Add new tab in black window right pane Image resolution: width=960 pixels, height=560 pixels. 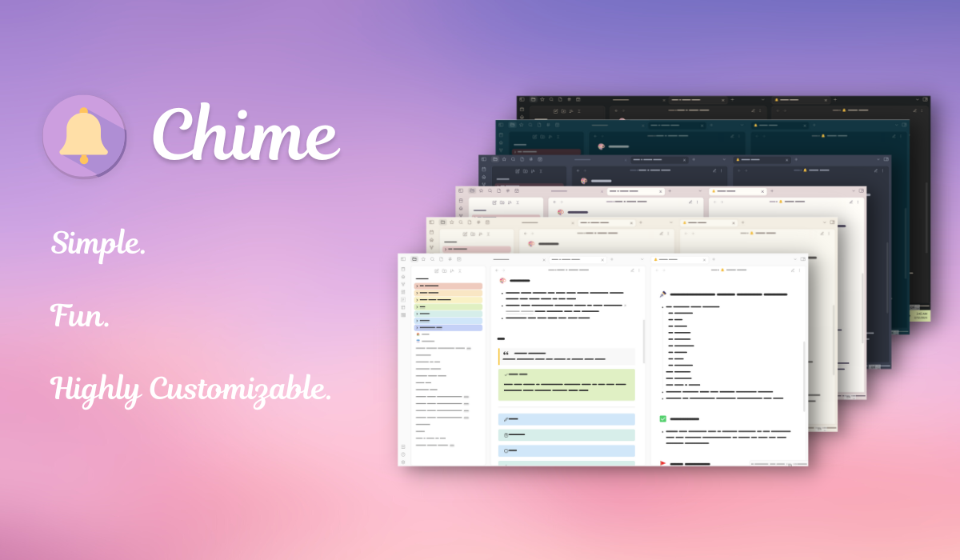pos(834,99)
